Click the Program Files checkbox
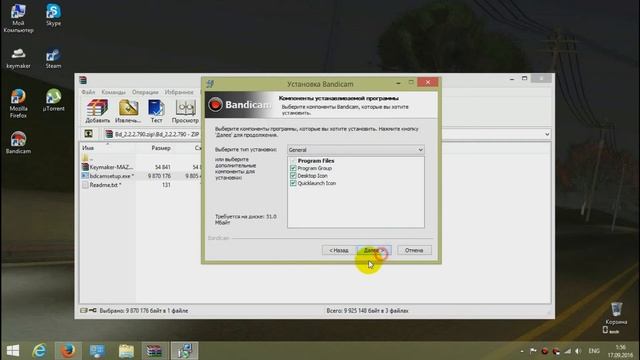This screenshot has width=640, height=360. 293,161
